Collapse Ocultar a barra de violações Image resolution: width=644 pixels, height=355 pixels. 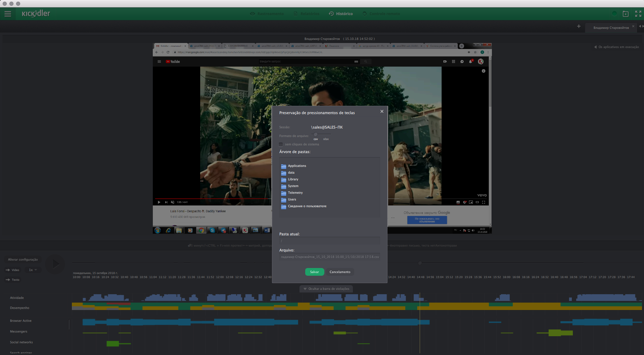click(326, 289)
